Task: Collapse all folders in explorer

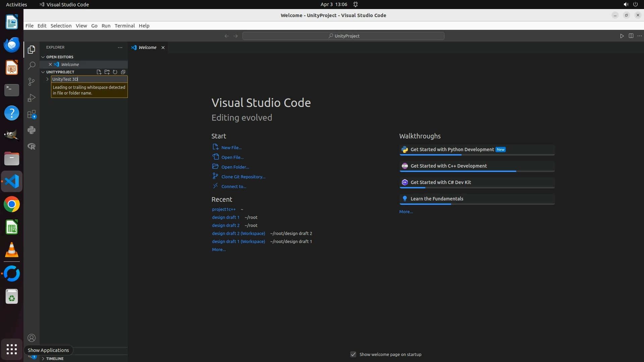Action: click(123, 72)
